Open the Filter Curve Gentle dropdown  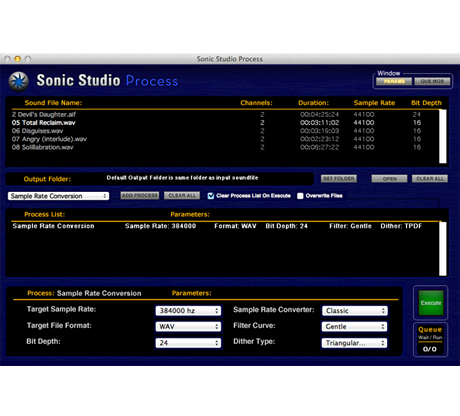point(354,326)
